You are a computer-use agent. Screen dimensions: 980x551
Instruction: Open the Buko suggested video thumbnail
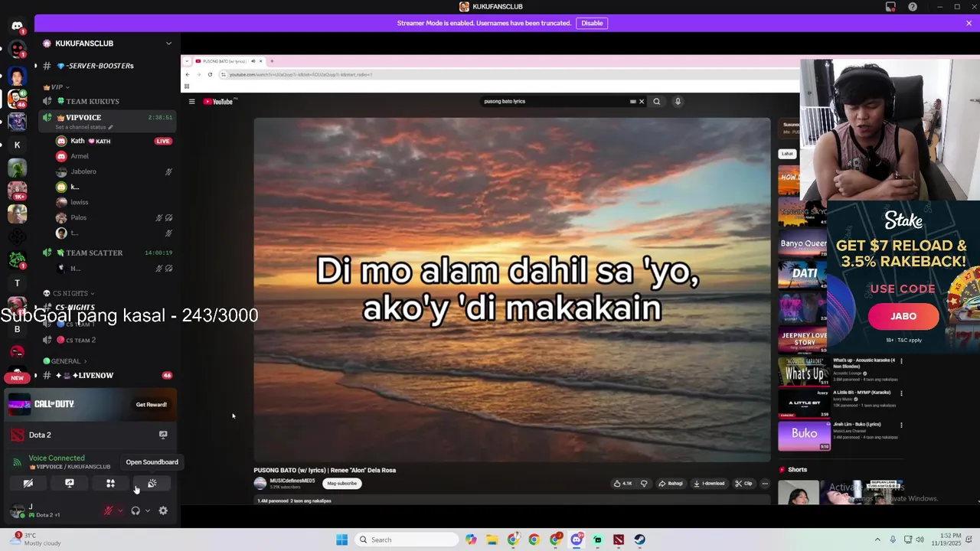click(804, 436)
